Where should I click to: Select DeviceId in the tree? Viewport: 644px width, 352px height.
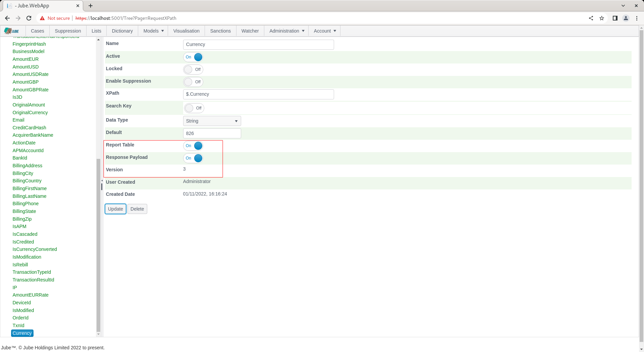pos(22,303)
